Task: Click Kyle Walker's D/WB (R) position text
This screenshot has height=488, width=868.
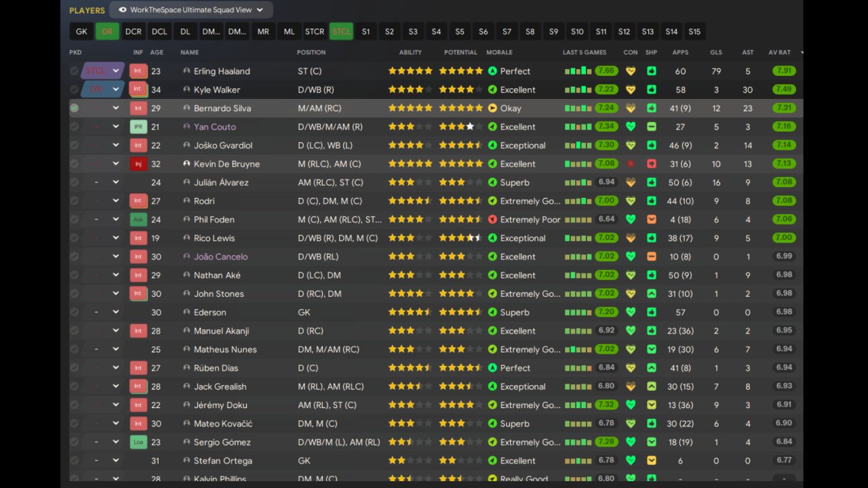Action: (x=316, y=89)
